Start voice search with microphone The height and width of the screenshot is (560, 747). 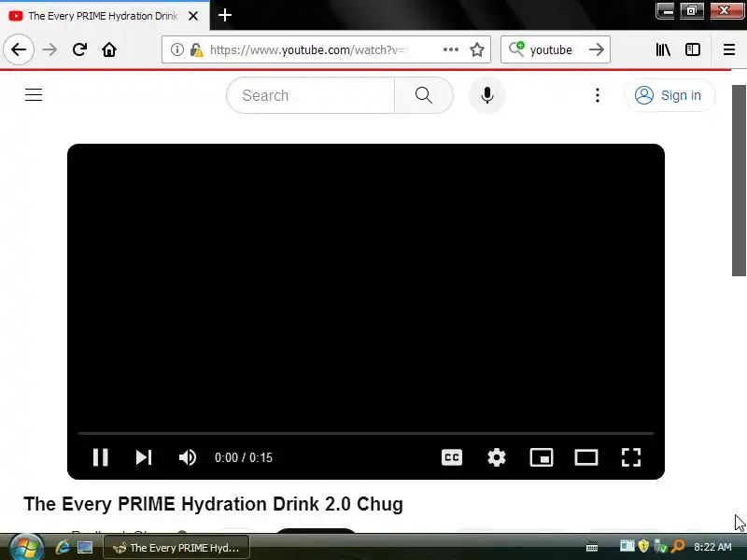tap(486, 95)
